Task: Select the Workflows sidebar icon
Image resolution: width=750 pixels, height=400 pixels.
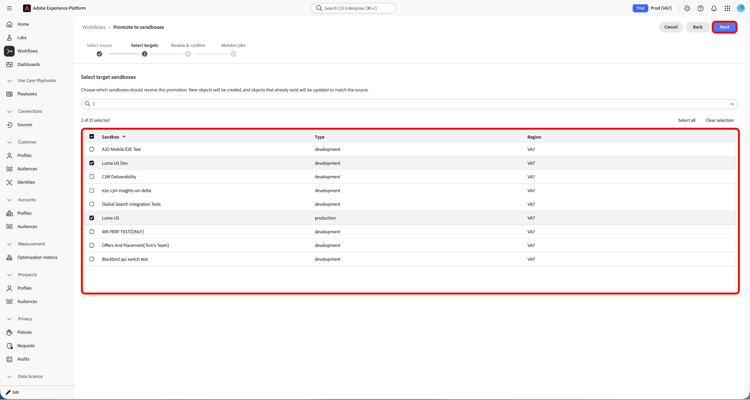Action: click(x=9, y=51)
